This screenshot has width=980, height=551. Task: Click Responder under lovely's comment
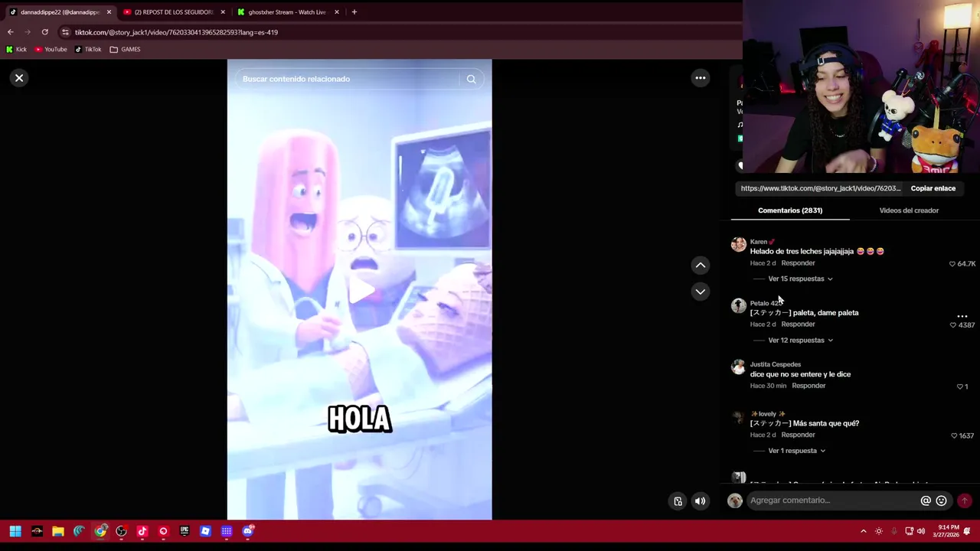coord(798,435)
